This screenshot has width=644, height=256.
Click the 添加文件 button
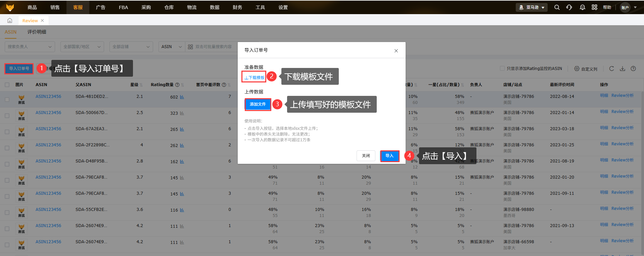coord(258,104)
